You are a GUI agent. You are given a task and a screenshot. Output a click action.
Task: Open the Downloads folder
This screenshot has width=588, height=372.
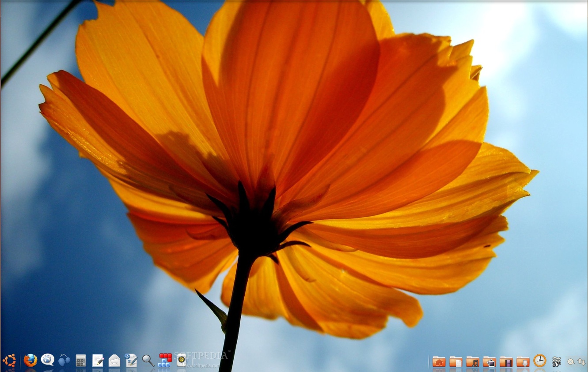pyautogui.click(x=523, y=361)
